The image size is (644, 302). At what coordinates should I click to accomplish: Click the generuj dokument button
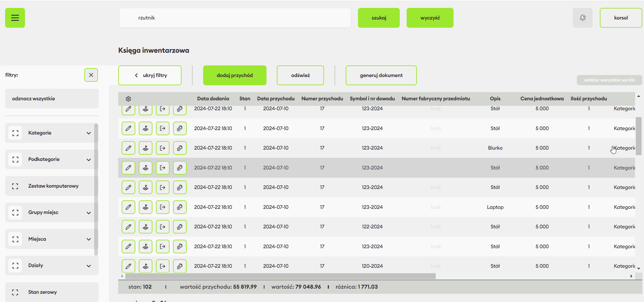(x=381, y=75)
